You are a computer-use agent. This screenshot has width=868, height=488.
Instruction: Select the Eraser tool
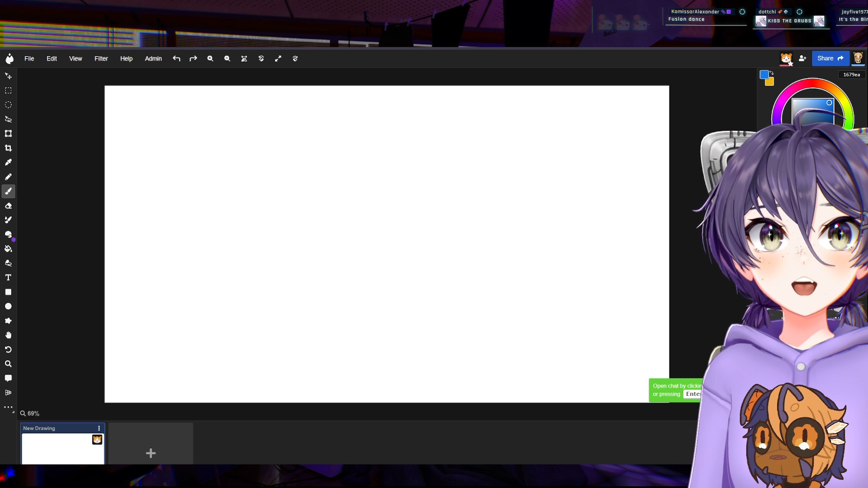pos(8,206)
